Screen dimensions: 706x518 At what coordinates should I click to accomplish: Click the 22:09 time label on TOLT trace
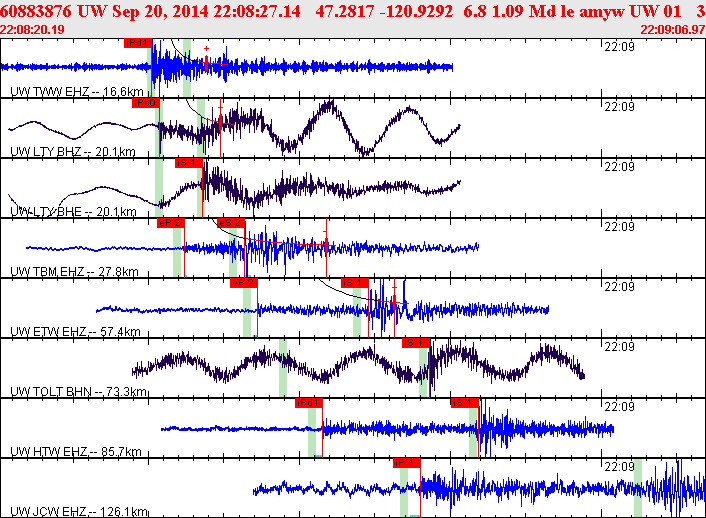tap(619, 347)
